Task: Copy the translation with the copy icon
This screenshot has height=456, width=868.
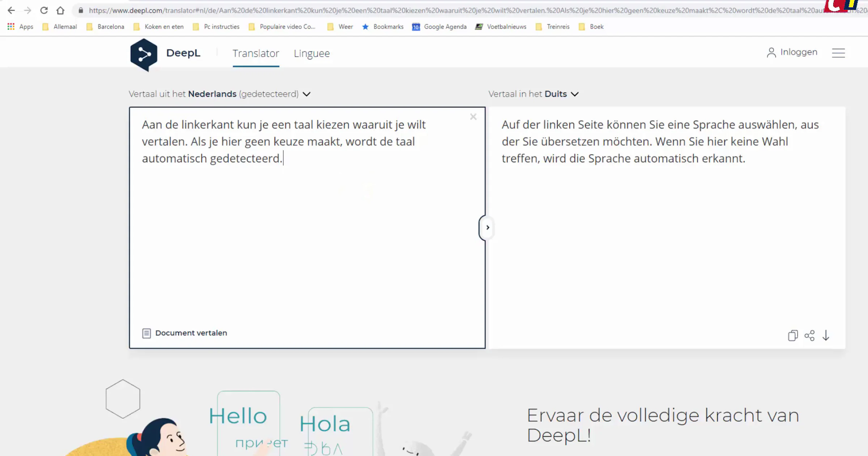Action: pos(793,335)
